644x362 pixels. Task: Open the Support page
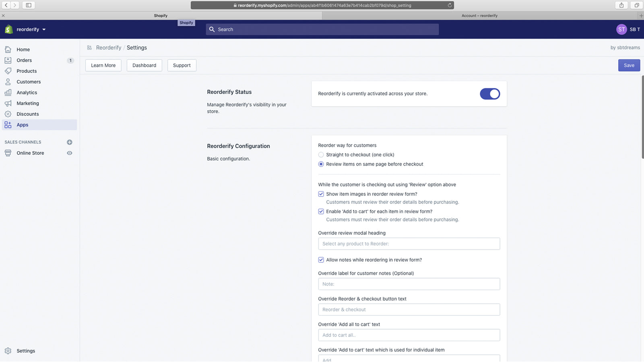click(x=182, y=65)
